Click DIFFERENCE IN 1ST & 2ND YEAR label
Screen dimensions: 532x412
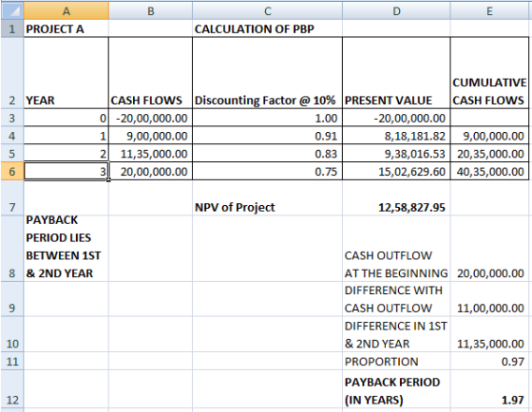396,334
